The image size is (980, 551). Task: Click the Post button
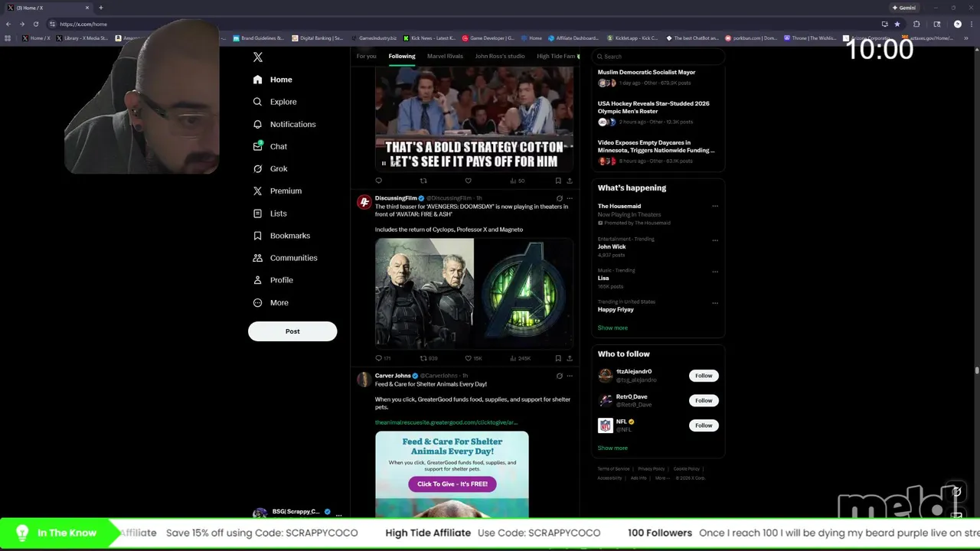point(292,331)
